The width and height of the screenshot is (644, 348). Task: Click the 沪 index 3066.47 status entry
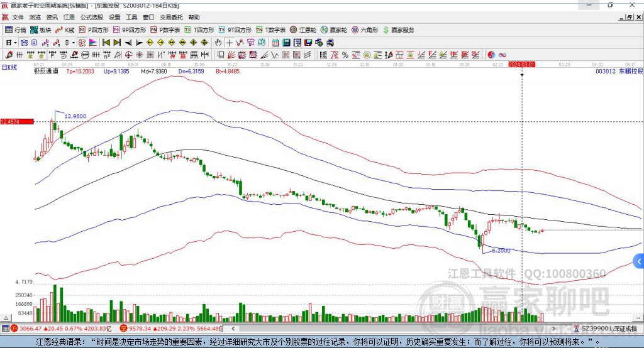62,329
